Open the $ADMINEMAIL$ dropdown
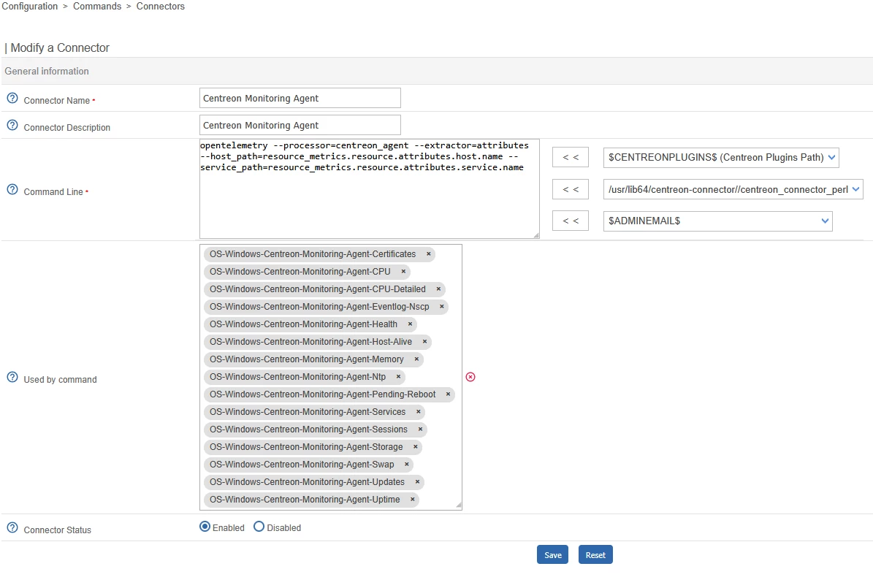 point(717,221)
